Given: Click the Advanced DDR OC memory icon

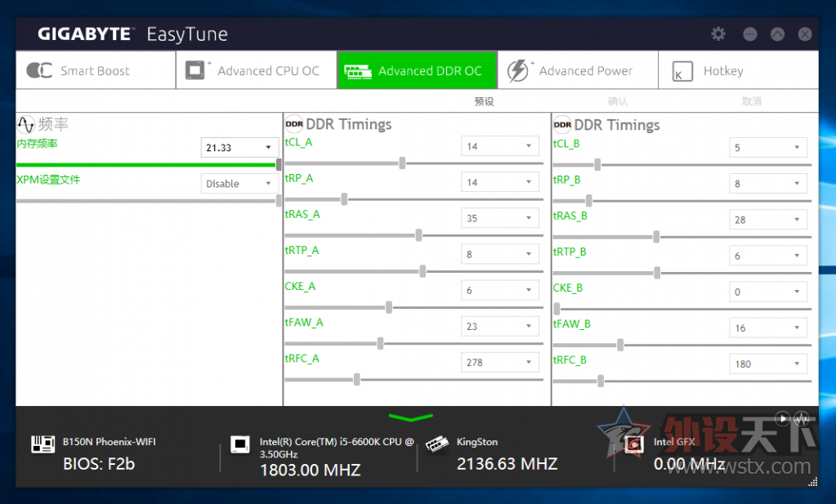Looking at the screenshot, I should (x=358, y=71).
